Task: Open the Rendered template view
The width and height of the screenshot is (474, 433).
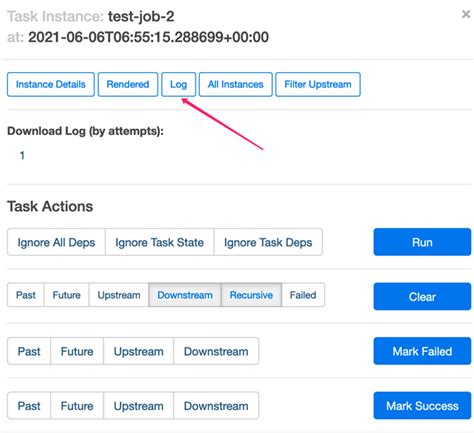Action: coord(128,84)
